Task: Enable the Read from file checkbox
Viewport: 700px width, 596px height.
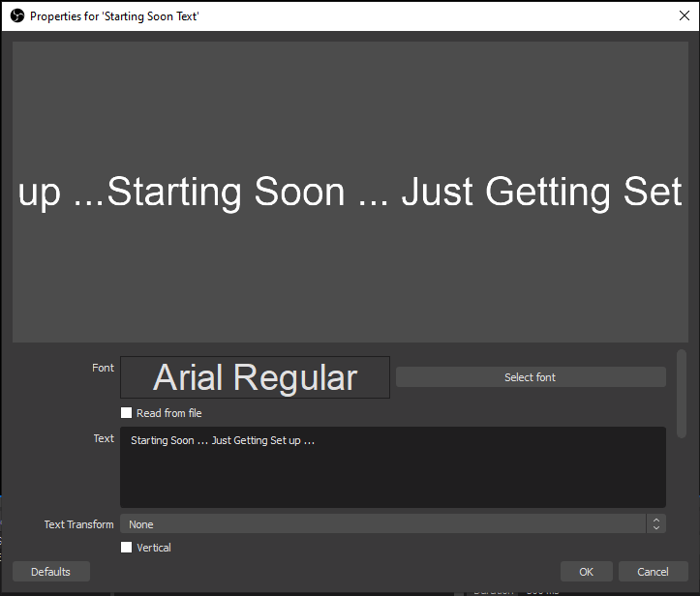Action: [127, 413]
